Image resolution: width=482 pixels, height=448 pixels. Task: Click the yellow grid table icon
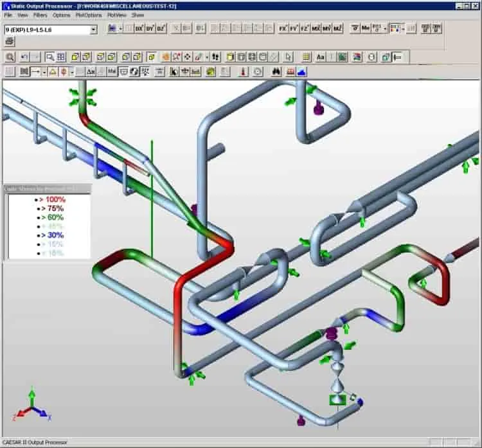(x=306, y=57)
